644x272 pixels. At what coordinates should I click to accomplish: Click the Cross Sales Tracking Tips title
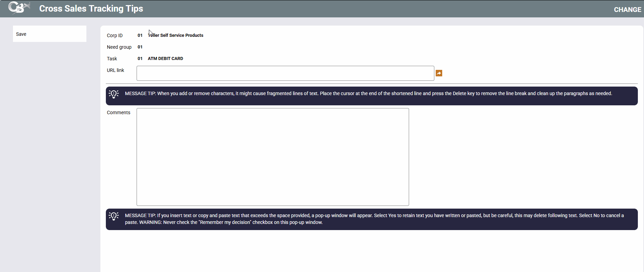91,9
